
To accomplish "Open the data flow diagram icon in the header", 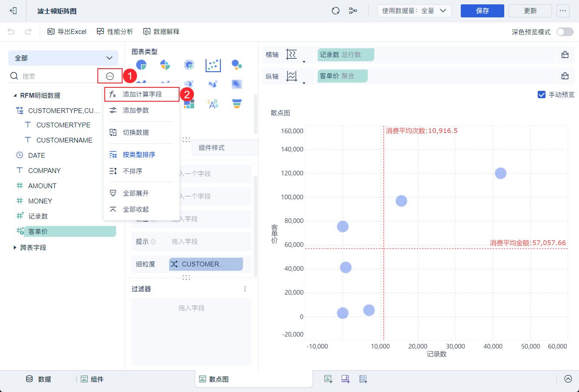I will coord(353,11).
